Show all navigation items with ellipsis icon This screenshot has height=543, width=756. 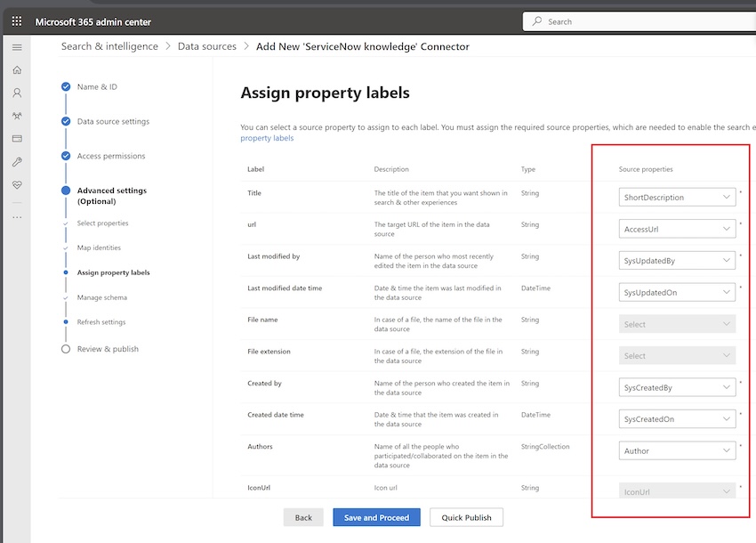coord(15,216)
